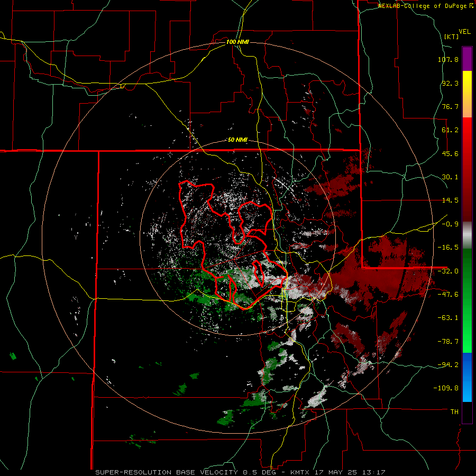Click the -16.5 velocity scale value
The height and width of the screenshot is (476, 476).
448,248
